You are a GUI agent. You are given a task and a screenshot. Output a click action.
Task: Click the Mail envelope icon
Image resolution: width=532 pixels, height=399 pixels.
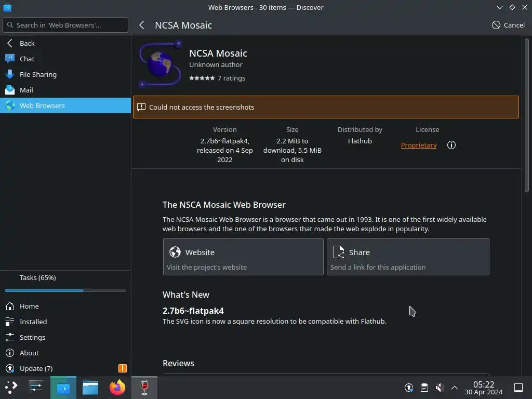point(10,90)
